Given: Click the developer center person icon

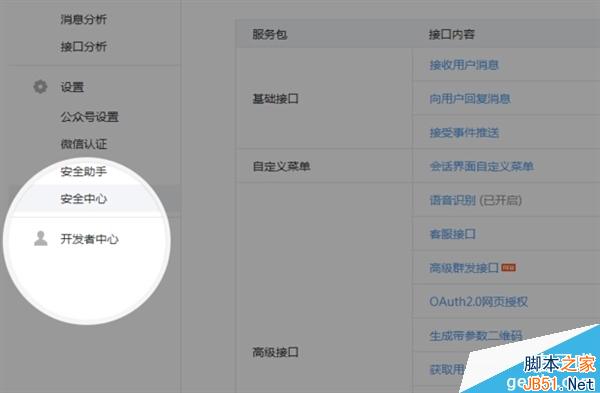Looking at the screenshot, I should [x=41, y=238].
